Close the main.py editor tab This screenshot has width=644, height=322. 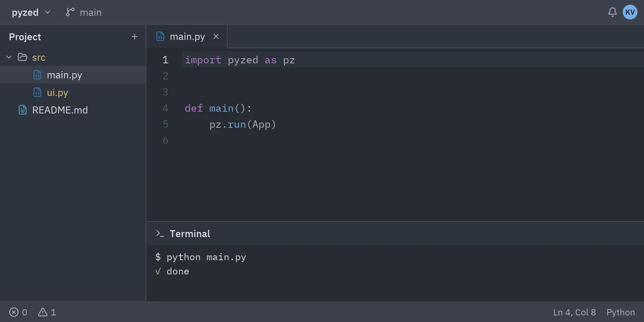pos(216,36)
